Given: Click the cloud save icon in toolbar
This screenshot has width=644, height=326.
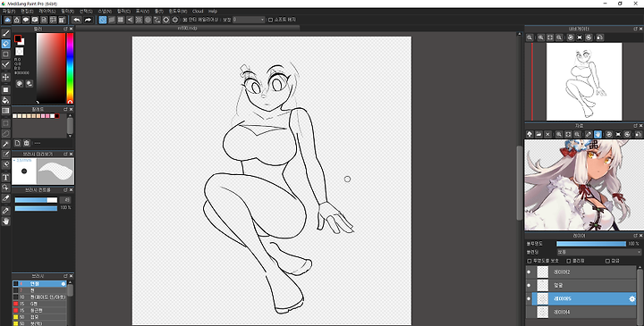Looking at the screenshot, I should pos(7,20).
